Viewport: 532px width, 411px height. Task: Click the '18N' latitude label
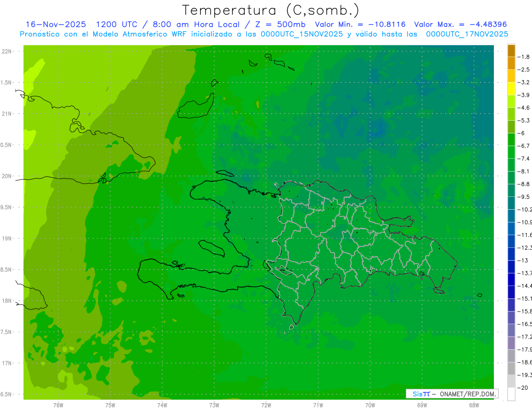6,301
